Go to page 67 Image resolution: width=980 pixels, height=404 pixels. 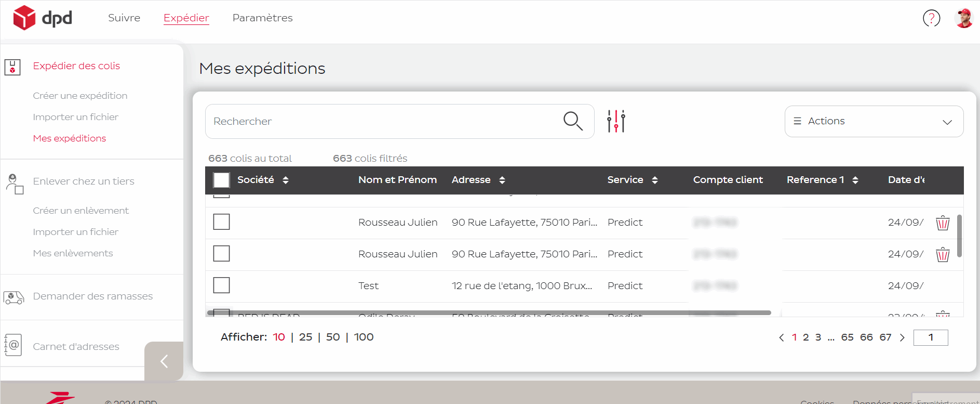885,337
